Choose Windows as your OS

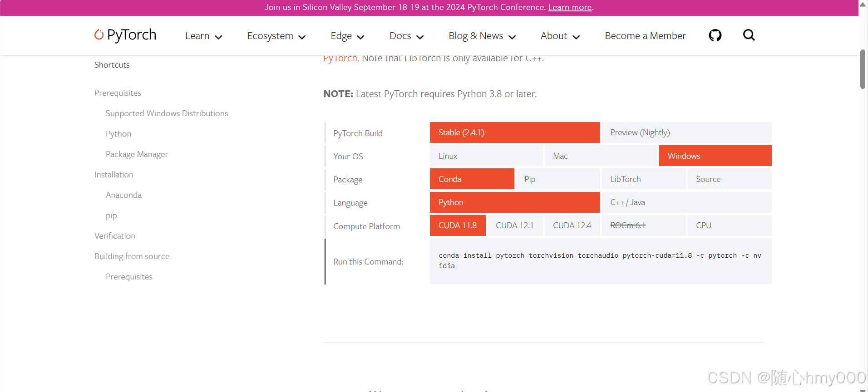click(715, 156)
